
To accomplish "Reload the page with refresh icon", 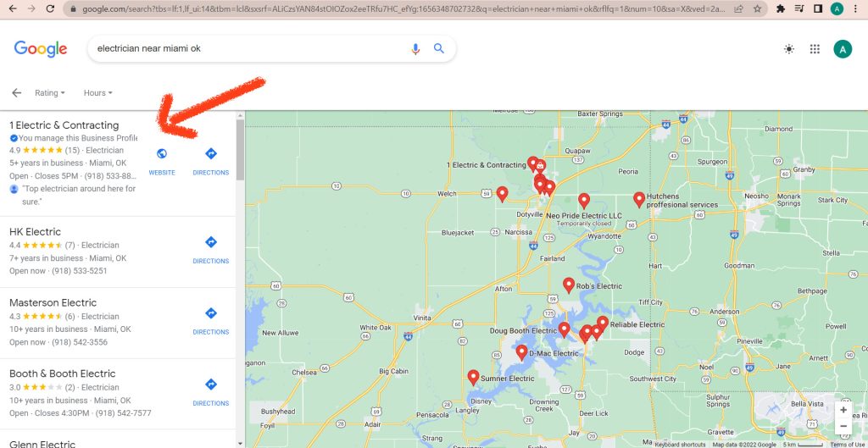I will [50, 8].
